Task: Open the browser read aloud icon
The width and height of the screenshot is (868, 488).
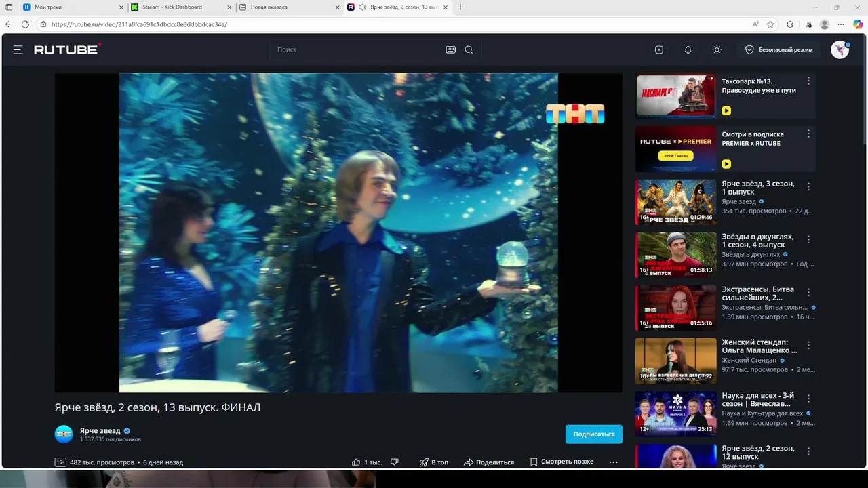Action: [755, 24]
